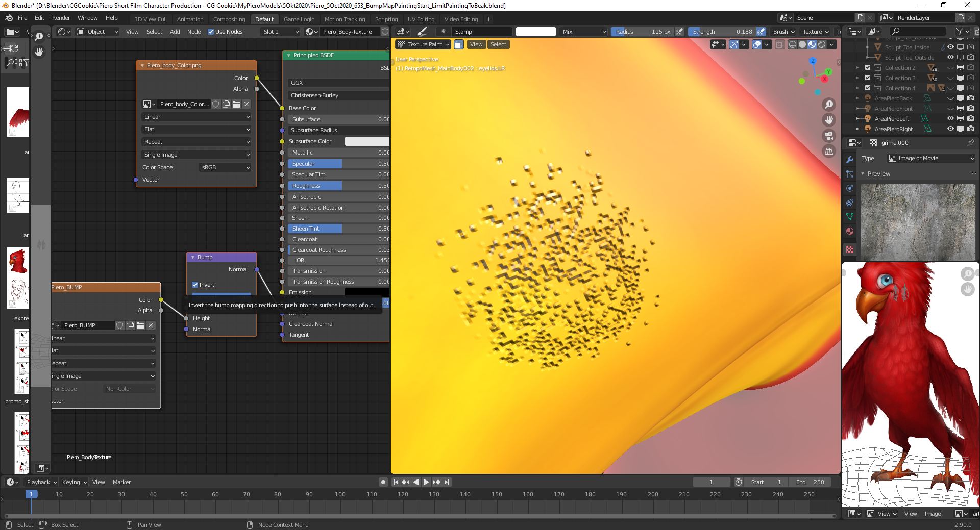
Task: Open the sRGB Color Space dropdown
Action: 225,167
